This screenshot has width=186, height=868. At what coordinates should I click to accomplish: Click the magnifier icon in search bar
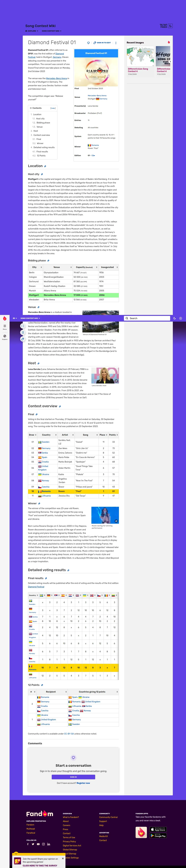127,318
